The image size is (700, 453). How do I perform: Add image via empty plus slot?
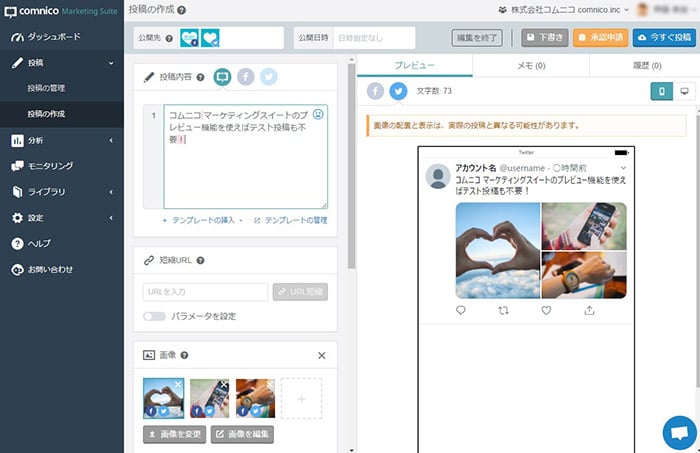pyautogui.click(x=301, y=399)
